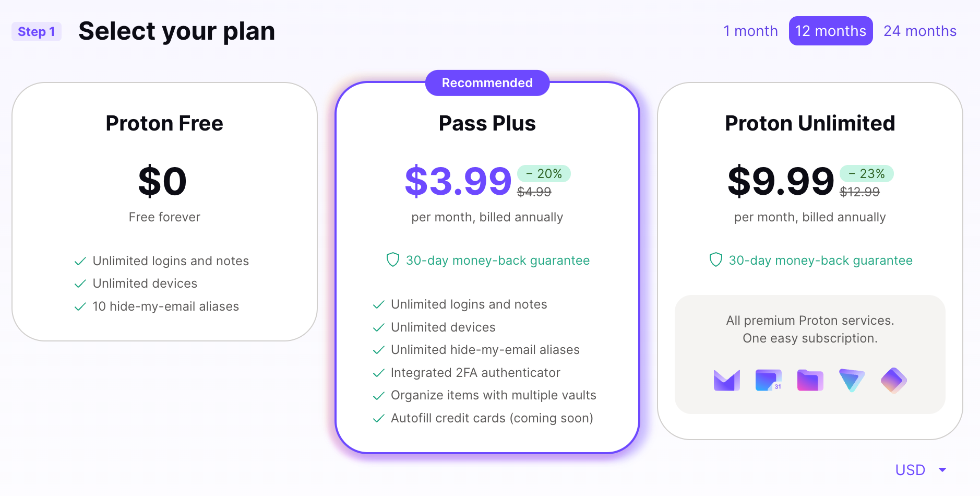Click the Proton Calendar icon
The image size is (980, 496).
tap(769, 381)
